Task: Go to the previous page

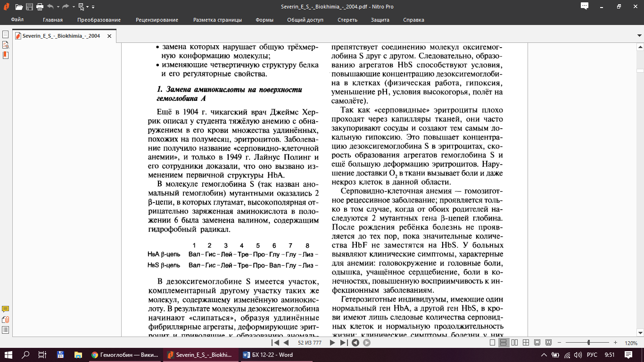Action: (x=286, y=343)
